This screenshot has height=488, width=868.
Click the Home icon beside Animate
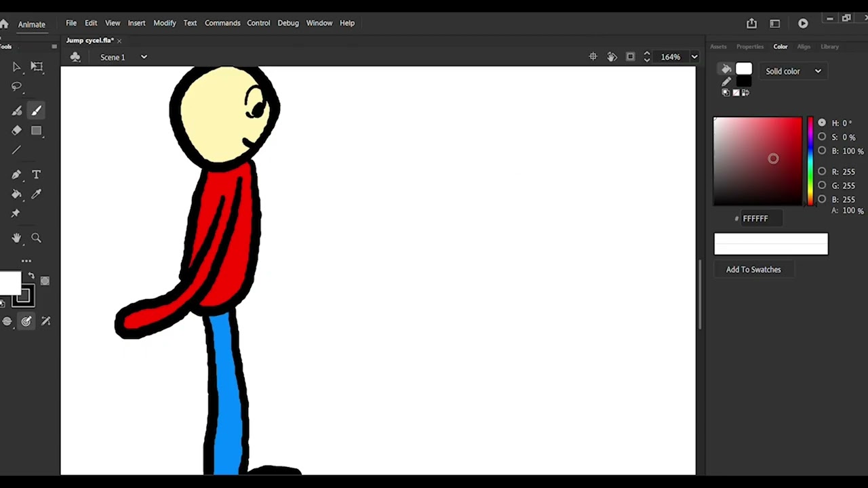(4, 24)
